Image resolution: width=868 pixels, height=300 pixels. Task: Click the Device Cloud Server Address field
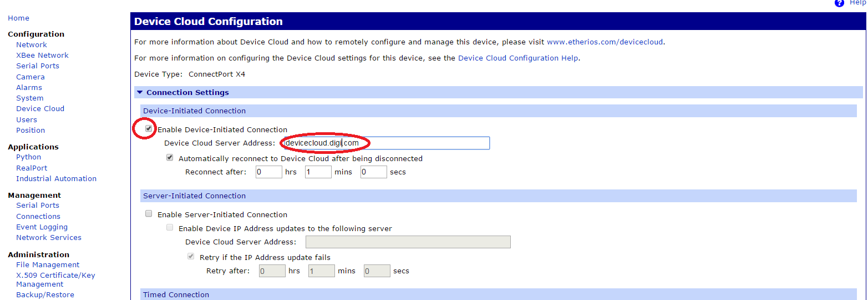point(387,143)
